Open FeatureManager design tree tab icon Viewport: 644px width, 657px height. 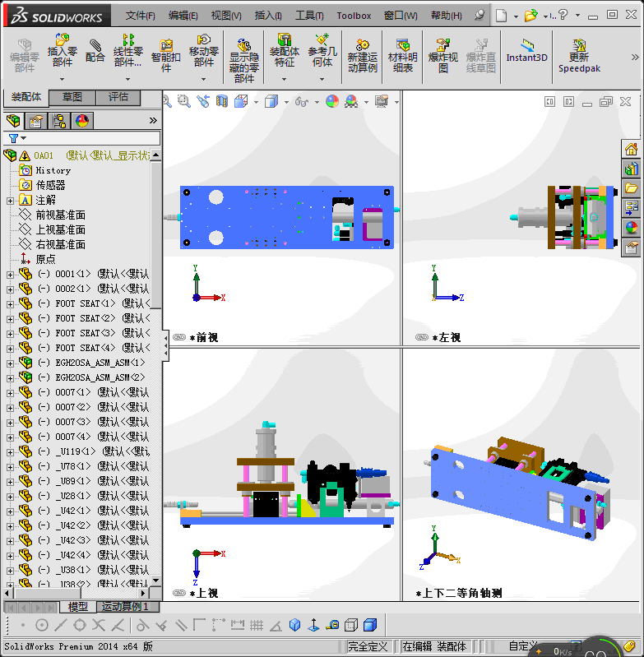coord(13,121)
